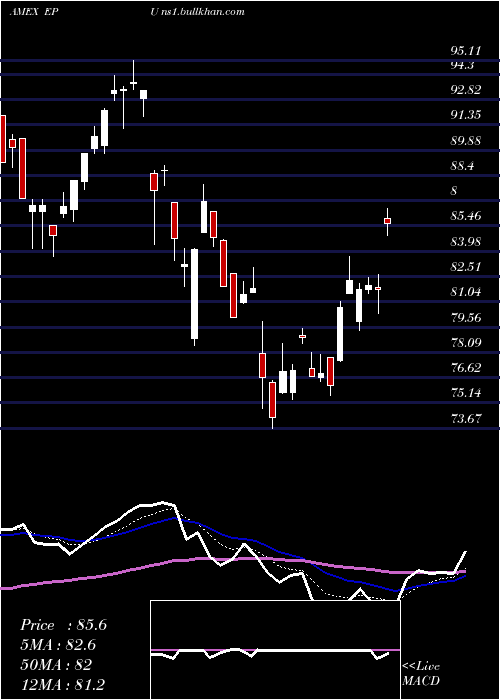This screenshot has height=700, width=500.
Task: Click the pink line in the MACD inset
Action: pyautogui.click(x=275, y=650)
